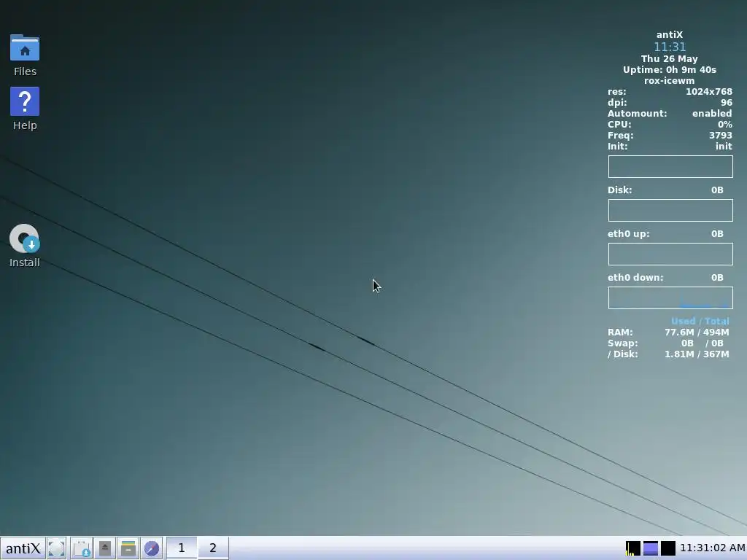Click the RAM '77.6M / 494M' value
747x560 pixels.
697,332
